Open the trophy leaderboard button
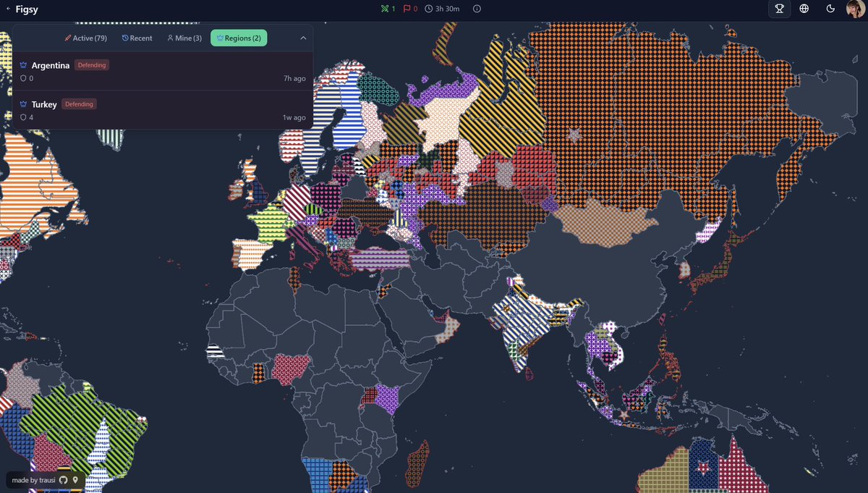 coord(779,9)
